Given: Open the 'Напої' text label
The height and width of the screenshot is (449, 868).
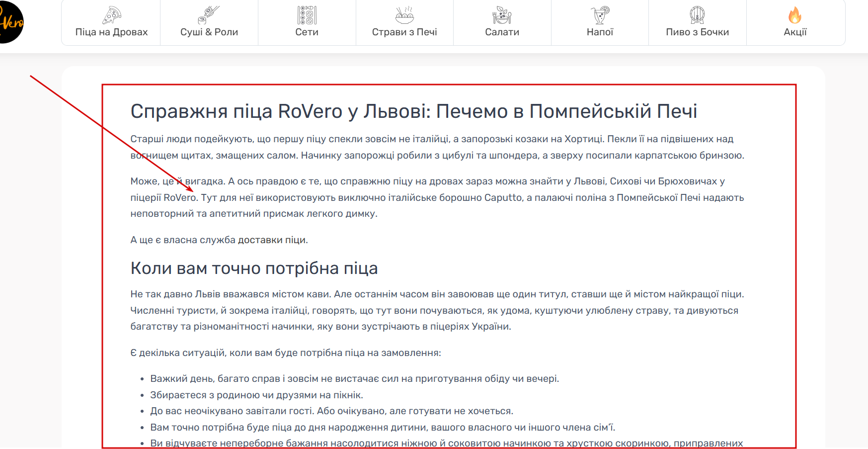Looking at the screenshot, I should [600, 32].
